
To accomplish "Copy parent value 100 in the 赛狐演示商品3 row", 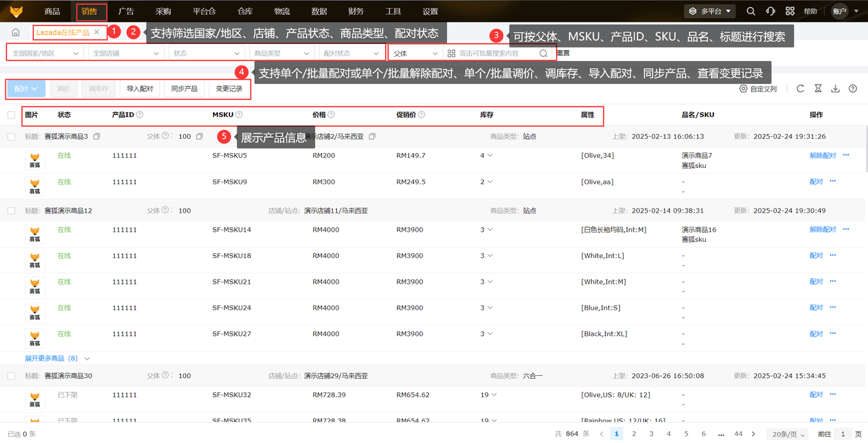I will 199,137.
